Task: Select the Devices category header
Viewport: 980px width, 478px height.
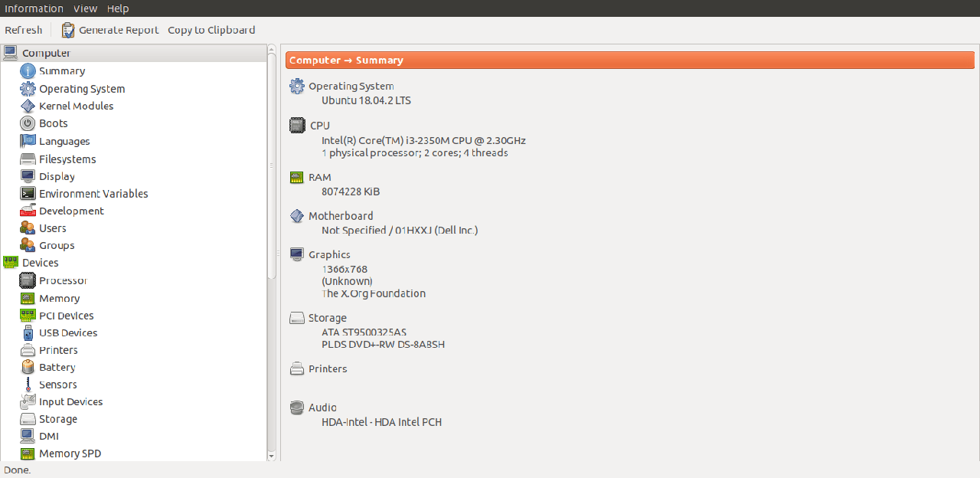Action: point(40,263)
